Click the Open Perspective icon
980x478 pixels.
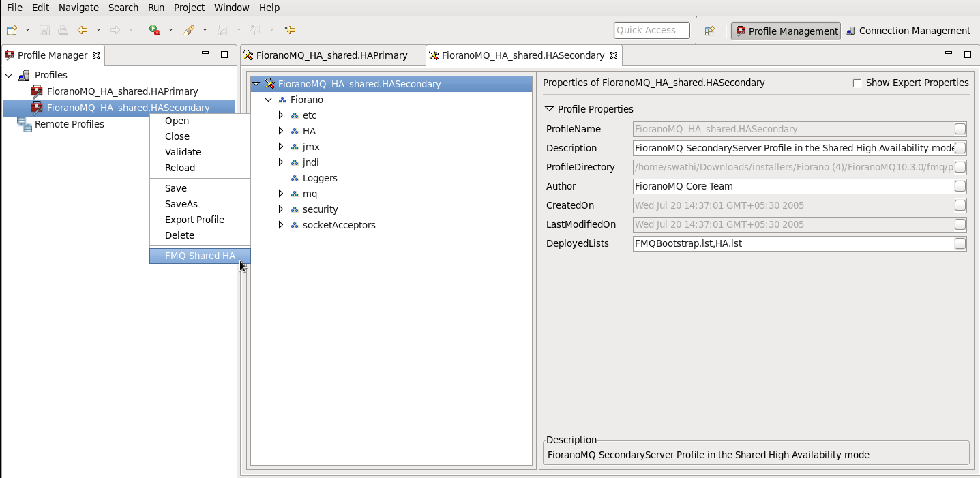tap(710, 31)
